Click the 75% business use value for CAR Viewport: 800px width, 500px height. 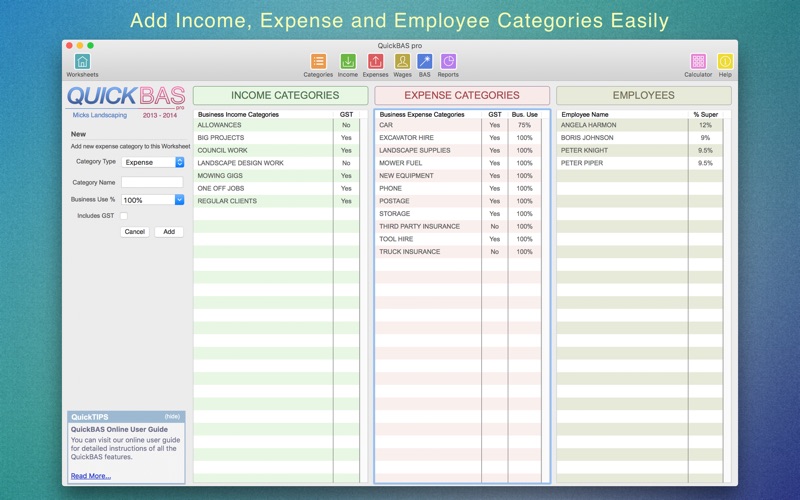point(524,125)
